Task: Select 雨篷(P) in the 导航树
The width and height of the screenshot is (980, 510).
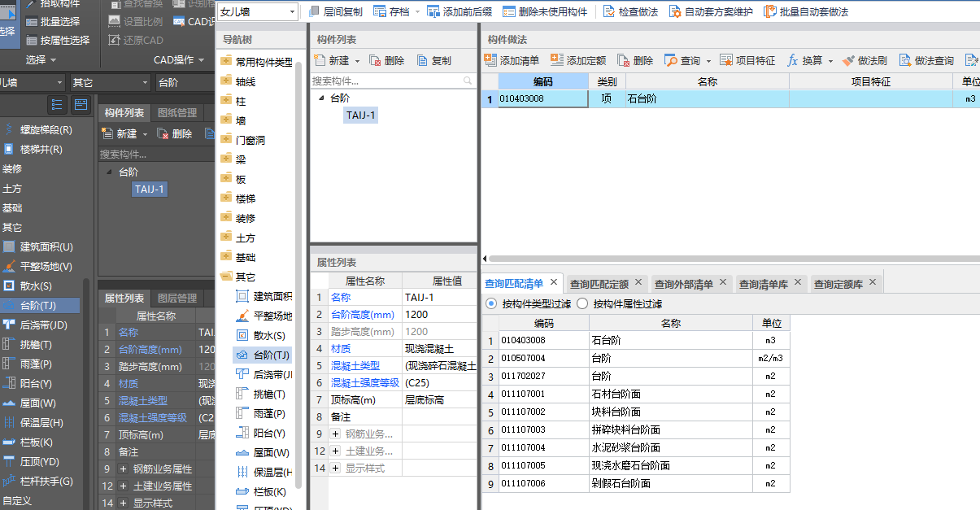Action: 259,413
